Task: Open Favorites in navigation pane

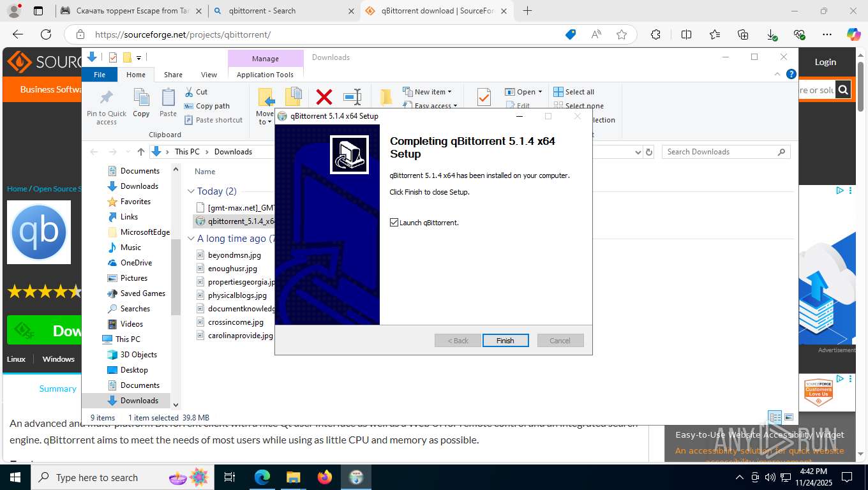Action: click(x=135, y=202)
